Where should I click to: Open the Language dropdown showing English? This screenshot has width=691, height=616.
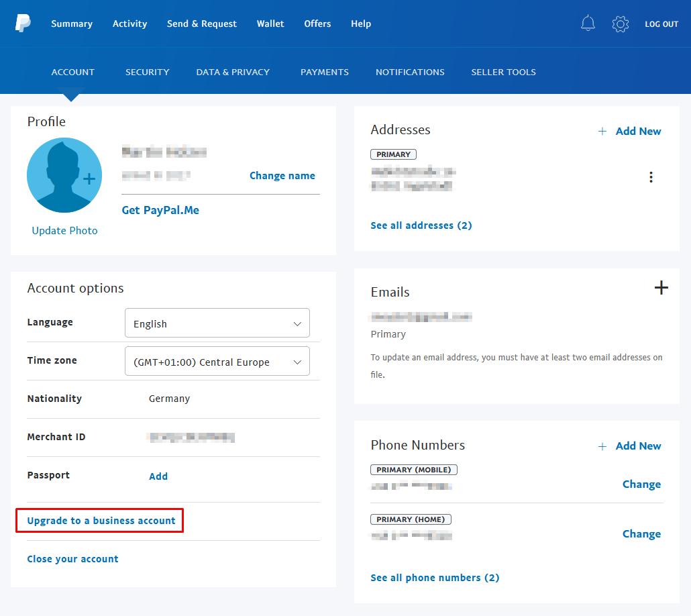tap(217, 323)
